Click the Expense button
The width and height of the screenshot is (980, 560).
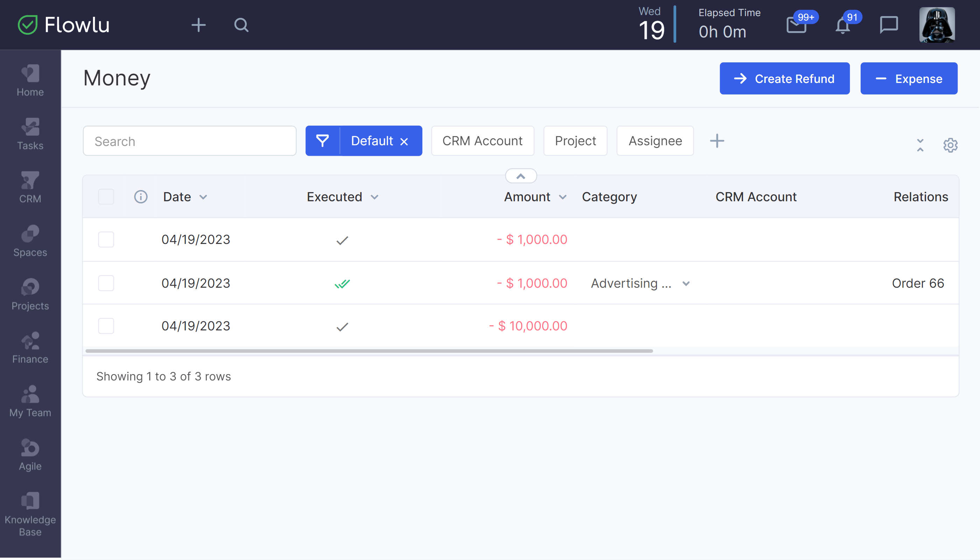coord(909,78)
